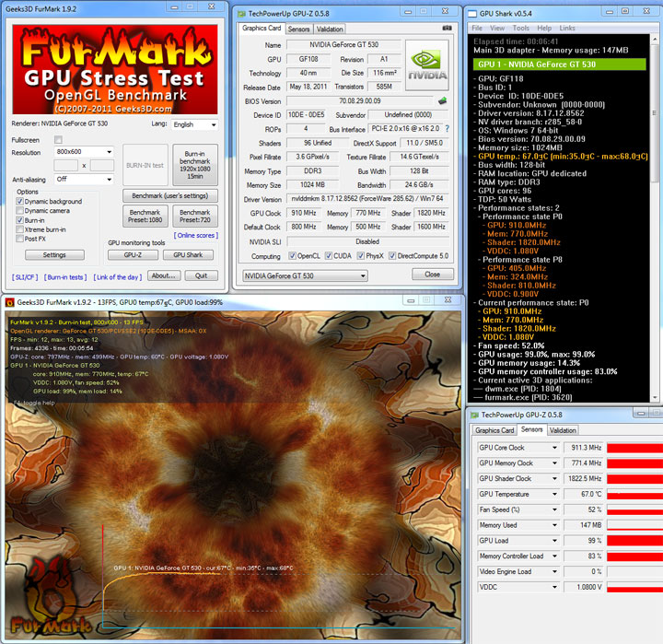This screenshot has width=663, height=644.
Task: Click the Benchmark (user's settings) button
Action: pyautogui.click(x=170, y=196)
